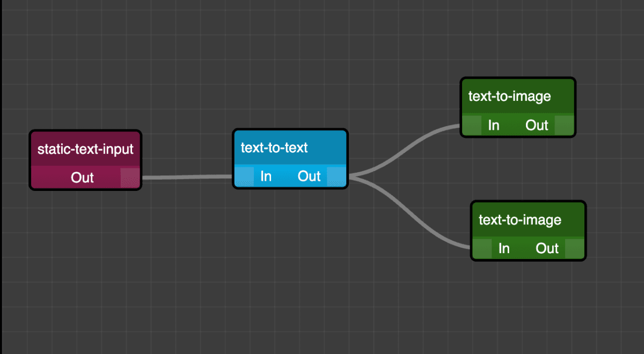Screen dimensions: 644x354
Task: Select the wire leading to lower text-to-image
Action: (x=413, y=215)
